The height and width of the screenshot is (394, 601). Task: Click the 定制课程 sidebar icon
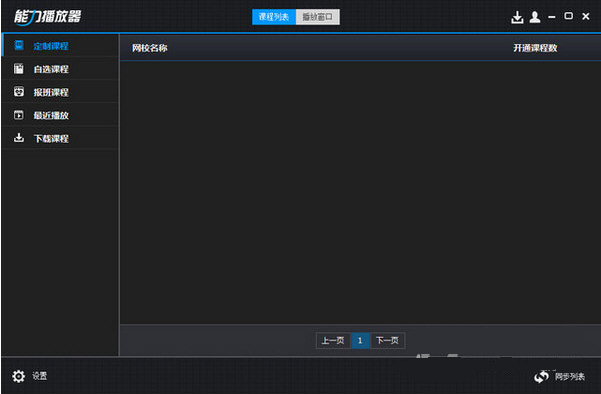click(19, 46)
